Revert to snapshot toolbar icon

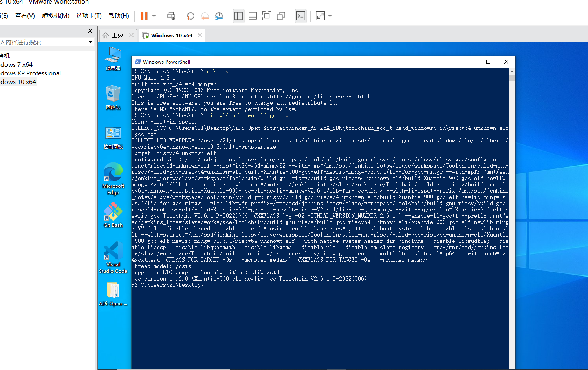point(205,16)
